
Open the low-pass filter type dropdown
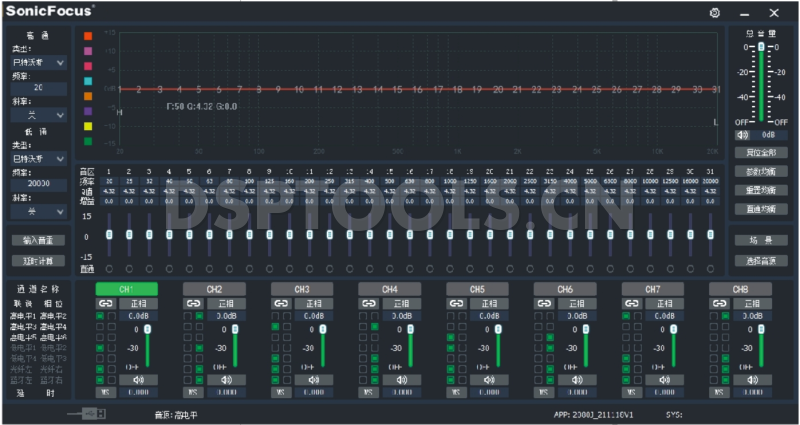[39, 159]
